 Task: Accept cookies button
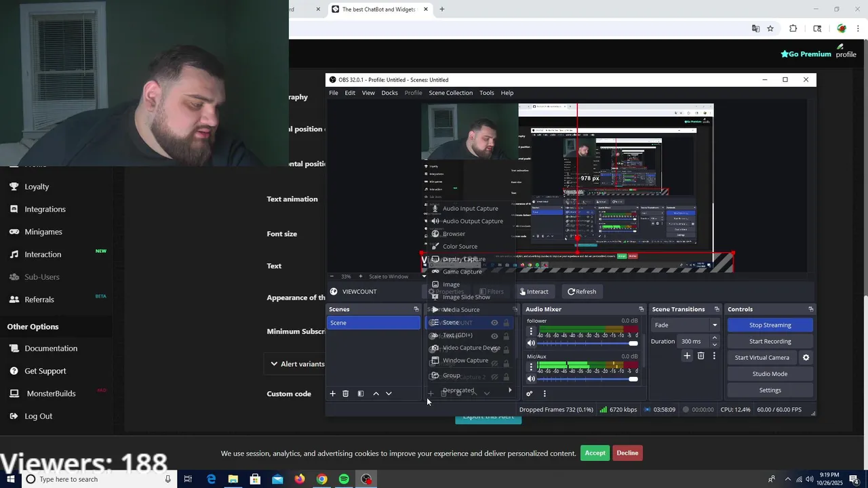point(595,453)
